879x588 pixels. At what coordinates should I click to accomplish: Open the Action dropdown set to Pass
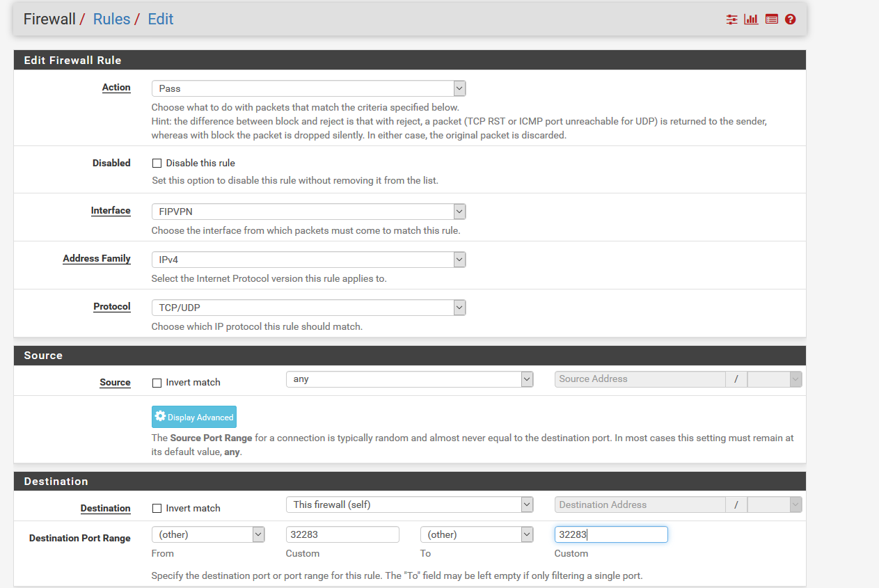click(x=308, y=88)
